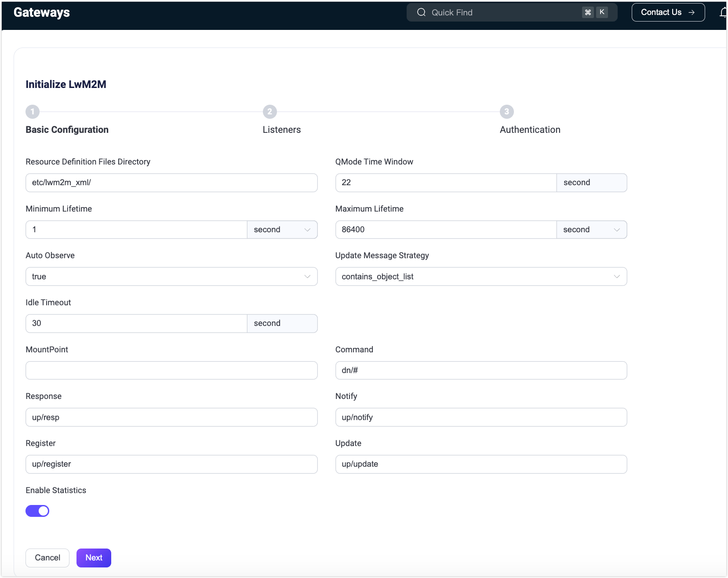728x578 pixels.
Task: Click the Command topic input field
Action: coord(481,370)
